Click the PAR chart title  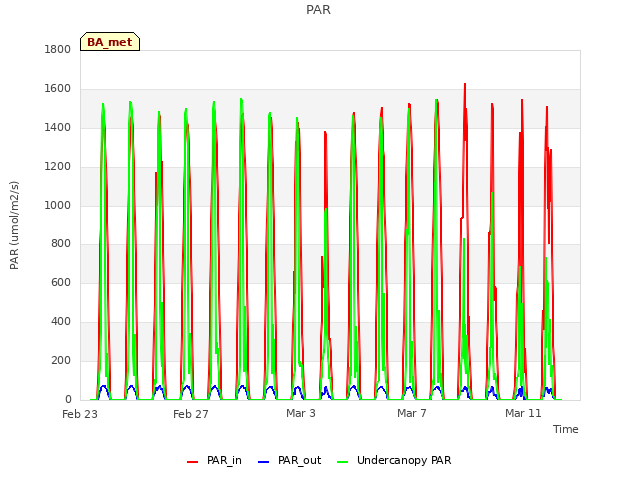(x=318, y=10)
